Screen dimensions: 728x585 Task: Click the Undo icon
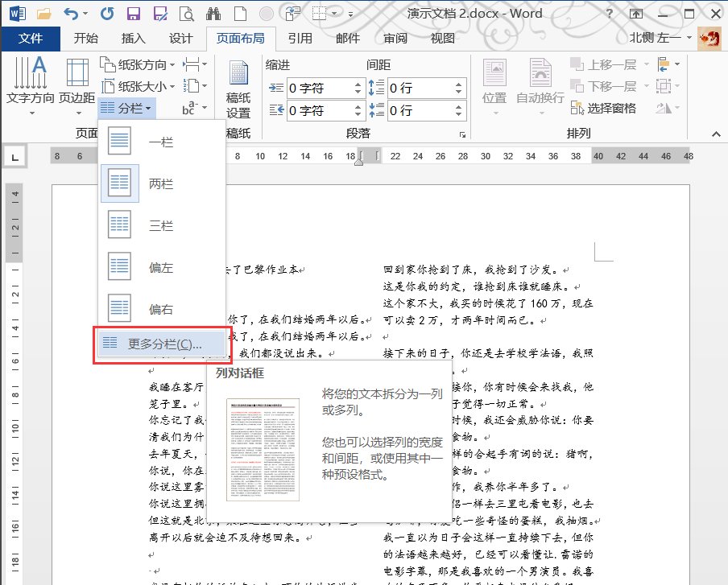click(x=73, y=12)
